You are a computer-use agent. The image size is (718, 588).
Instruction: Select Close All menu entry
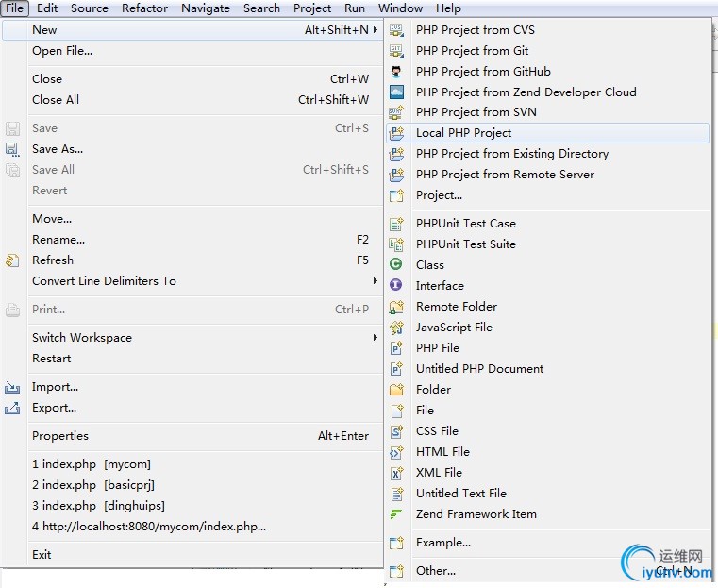[x=192, y=99]
